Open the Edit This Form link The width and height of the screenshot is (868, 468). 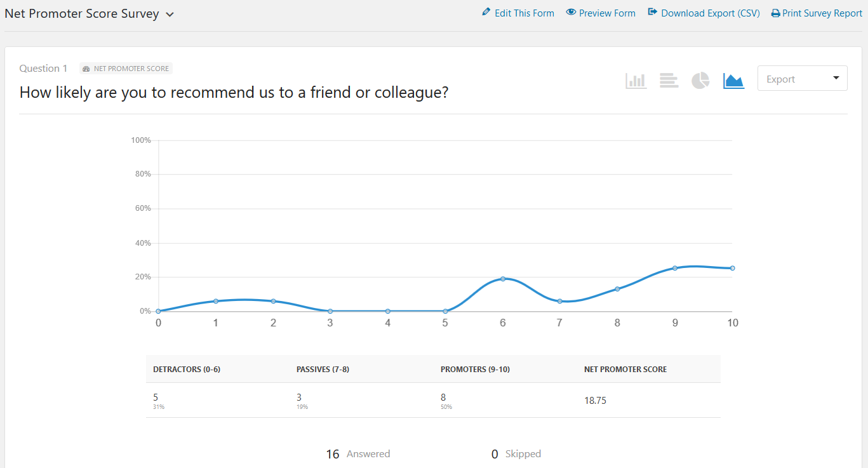coord(524,13)
